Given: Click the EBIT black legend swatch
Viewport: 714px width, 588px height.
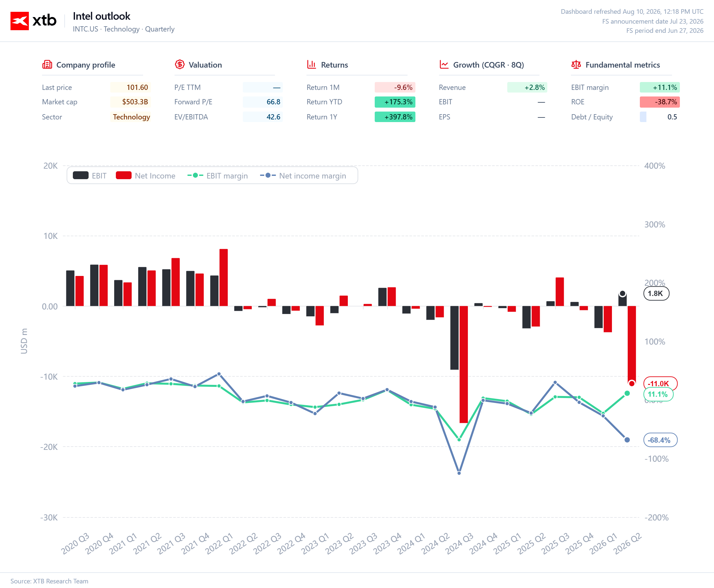Looking at the screenshot, I should 81,176.
